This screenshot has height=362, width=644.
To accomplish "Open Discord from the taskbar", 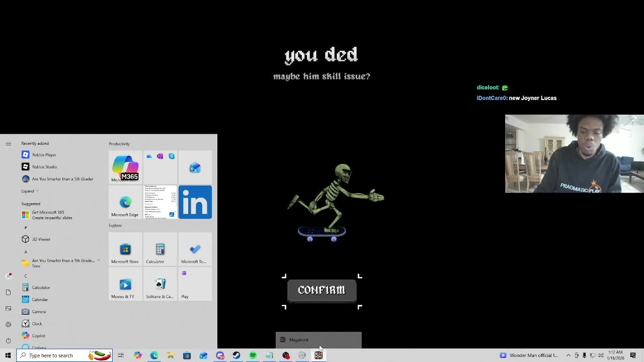I will pyautogui.click(x=220, y=355).
